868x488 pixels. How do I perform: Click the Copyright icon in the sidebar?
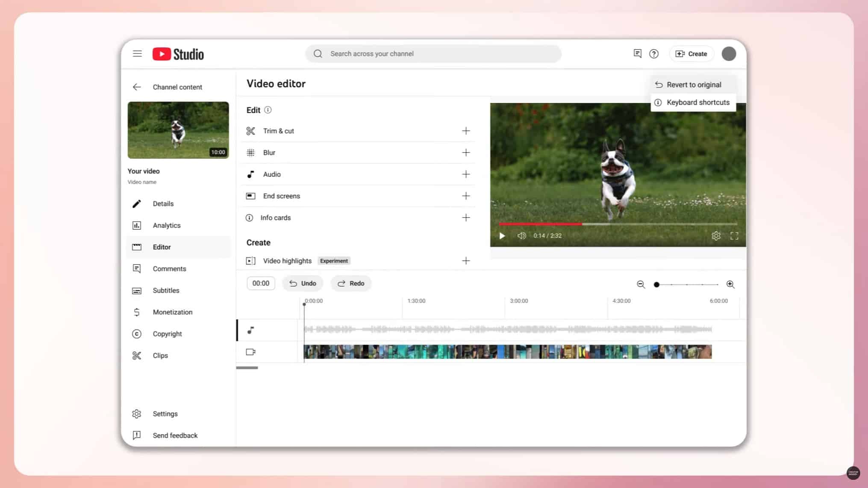(x=137, y=334)
